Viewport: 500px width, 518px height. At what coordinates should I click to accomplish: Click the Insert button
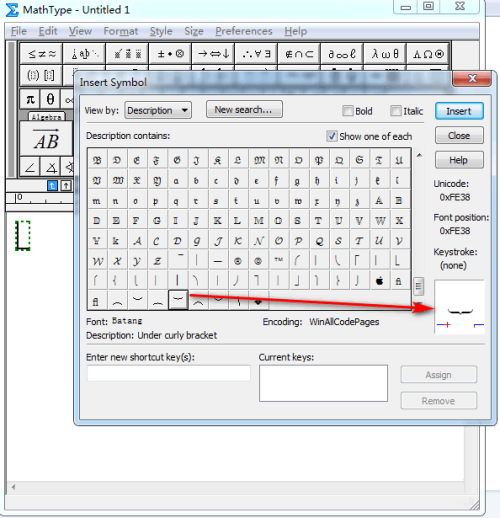point(459,111)
